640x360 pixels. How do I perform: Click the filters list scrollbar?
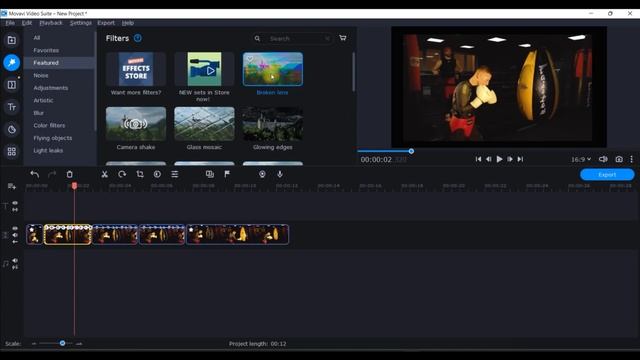[353, 72]
